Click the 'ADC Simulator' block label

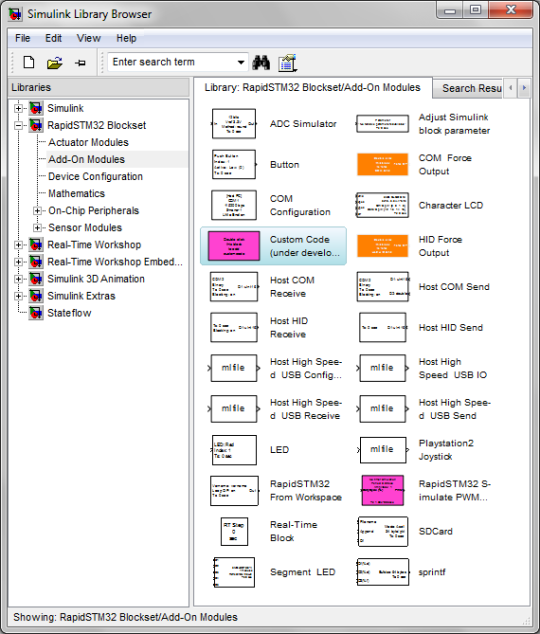[303, 124]
